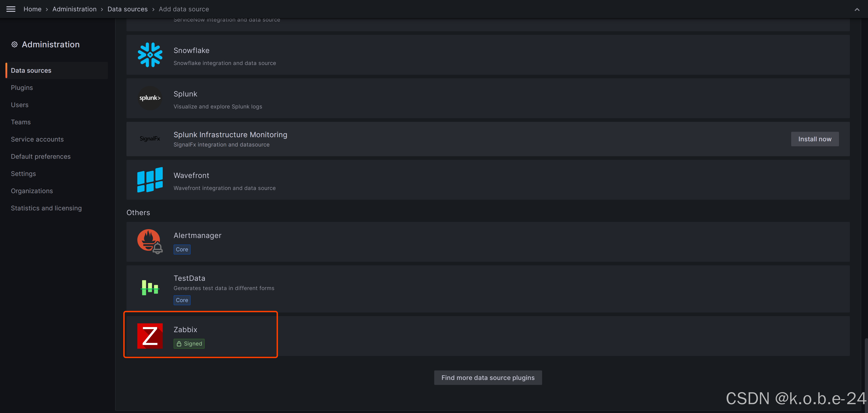Viewport: 868px width, 413px height.
Task: Open Administration breadcrumb link
Action: [75, 9]
